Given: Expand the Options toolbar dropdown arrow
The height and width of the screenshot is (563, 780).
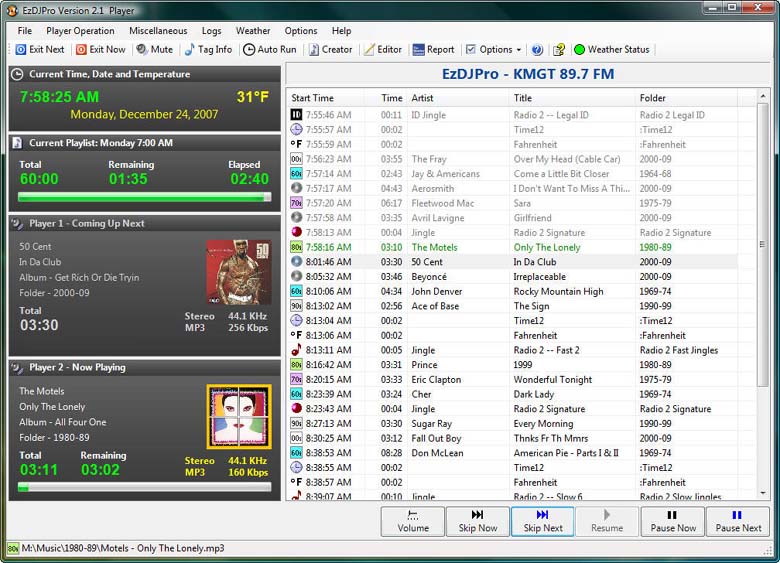Looking at the screenshot, I should (518, 50).
